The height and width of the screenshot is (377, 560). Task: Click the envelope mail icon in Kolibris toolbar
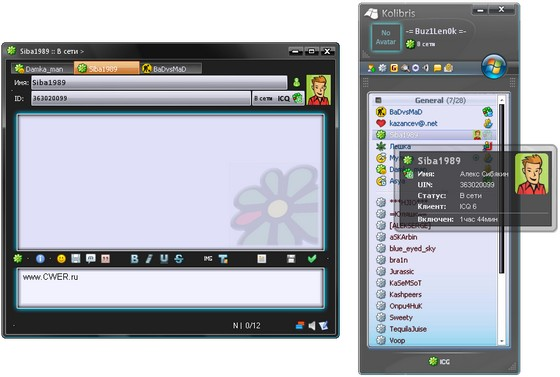448,68
